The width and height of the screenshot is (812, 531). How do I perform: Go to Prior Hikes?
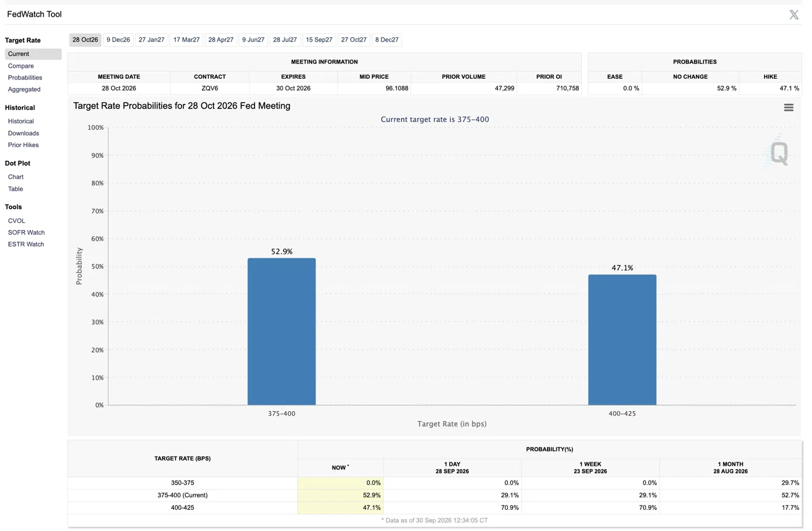(24, 145)
